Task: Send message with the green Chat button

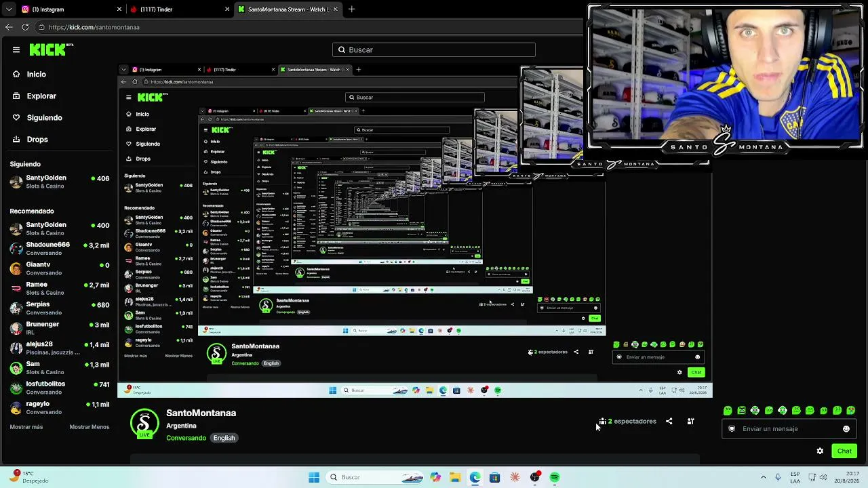Action: point(844,451)
